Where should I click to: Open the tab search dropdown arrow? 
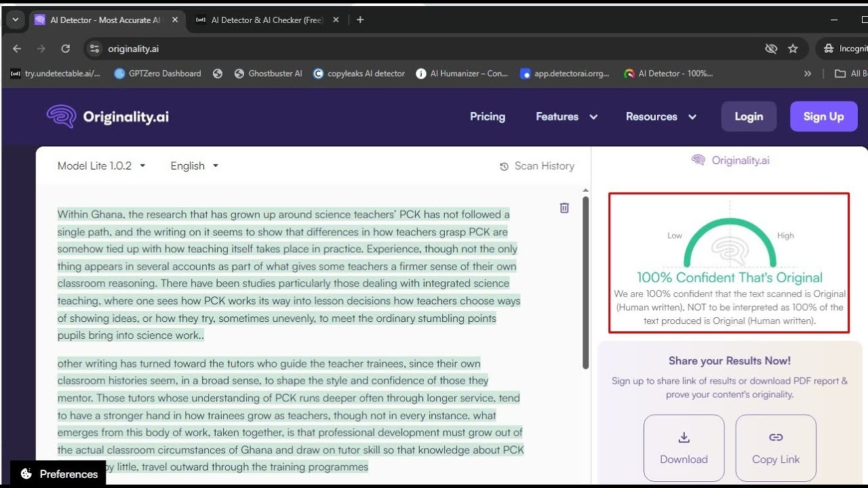pos(15,20)
